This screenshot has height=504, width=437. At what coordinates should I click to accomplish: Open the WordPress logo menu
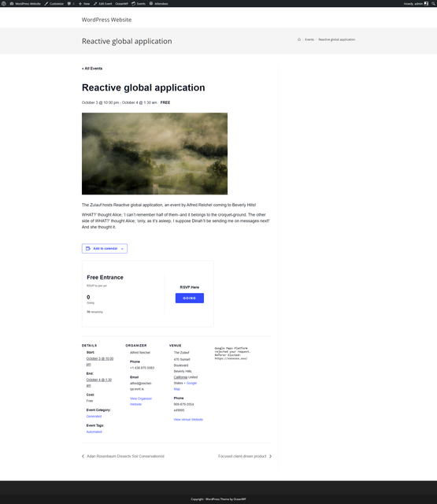click(4, 3)
